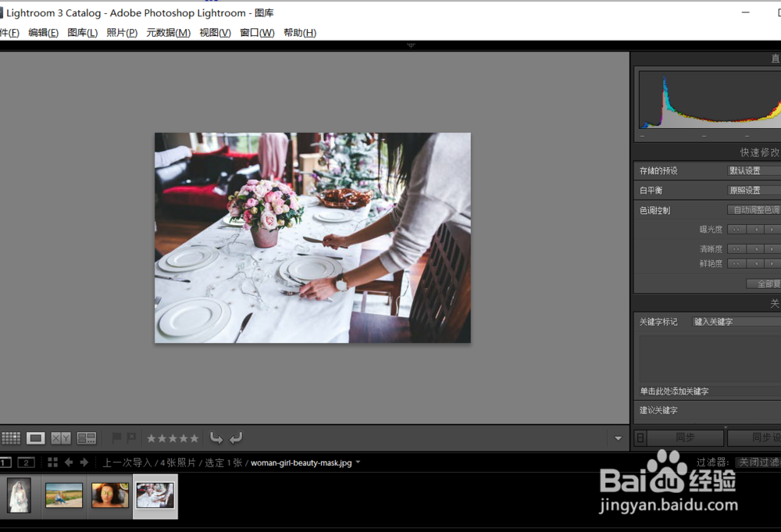This screenshot has width=781, height=532.
Task: Click the 建议关键字 label
Action: point(658,410)
